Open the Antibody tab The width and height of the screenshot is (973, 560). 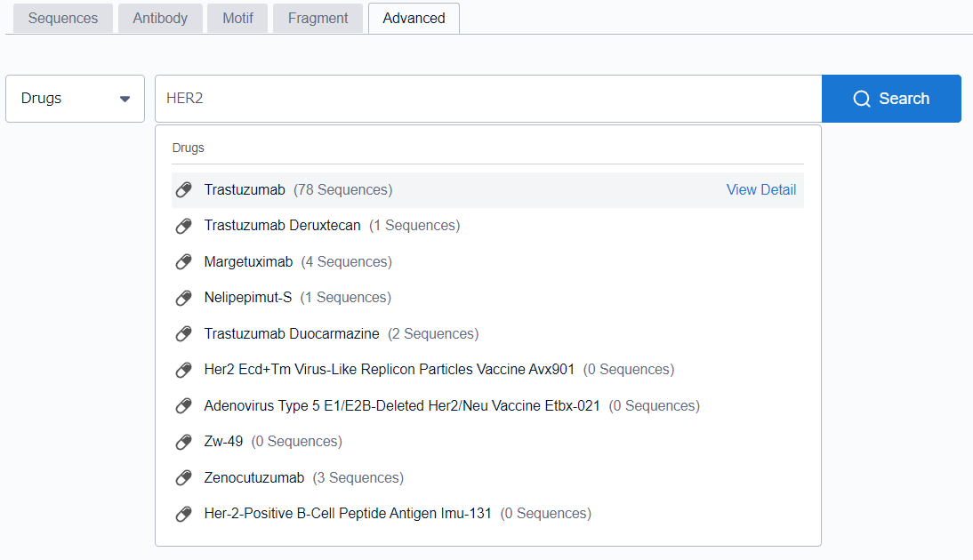tap(160, 19)
